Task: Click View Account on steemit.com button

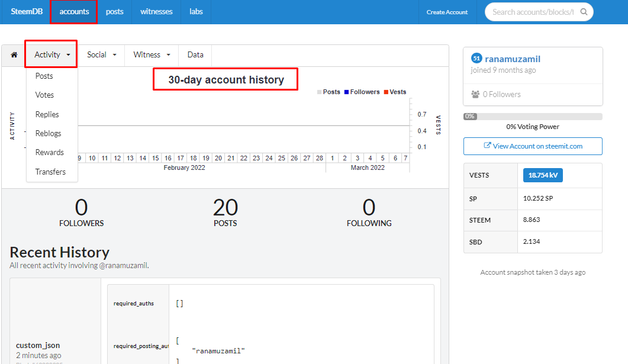Action: pyautogui.click(x=533, y=146)
